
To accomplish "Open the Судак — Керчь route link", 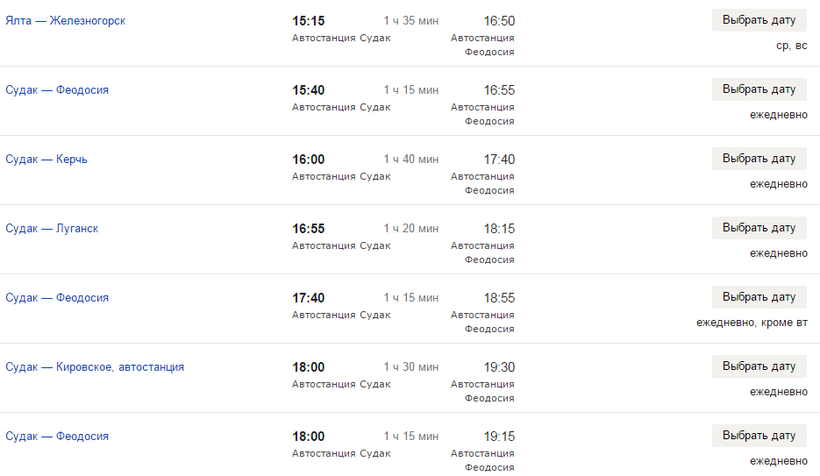I will (46, 159).
